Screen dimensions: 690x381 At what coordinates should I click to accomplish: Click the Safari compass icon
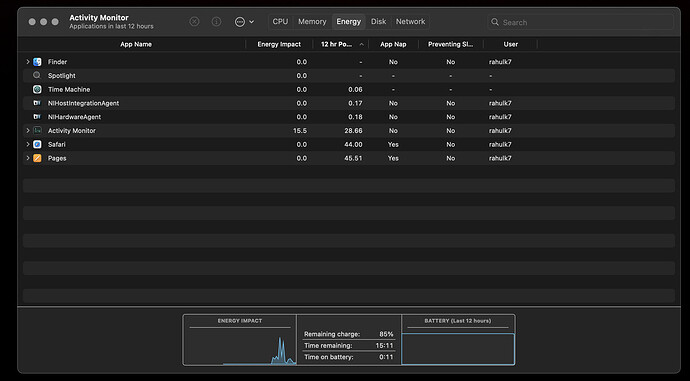pyautogui.click(x=37, y=144)
